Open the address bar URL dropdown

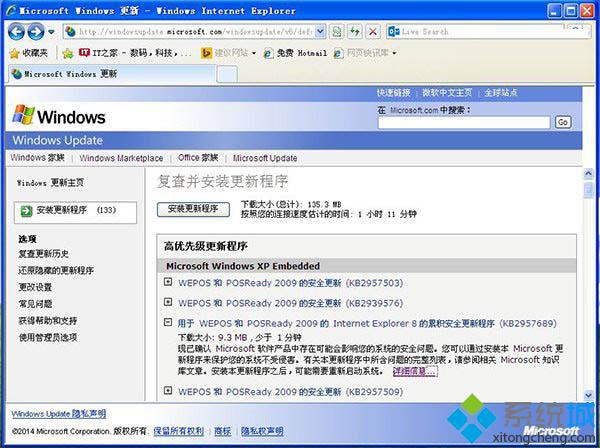(320, 31)
